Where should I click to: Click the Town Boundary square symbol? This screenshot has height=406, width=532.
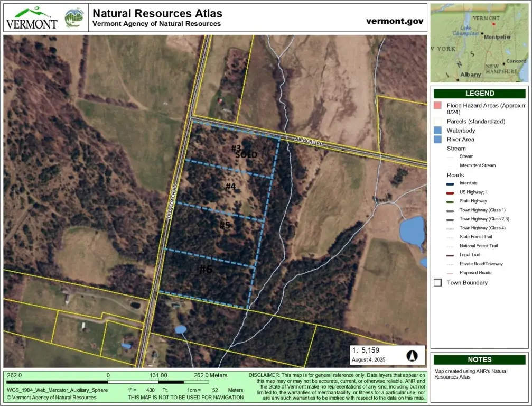pos(437,283)
